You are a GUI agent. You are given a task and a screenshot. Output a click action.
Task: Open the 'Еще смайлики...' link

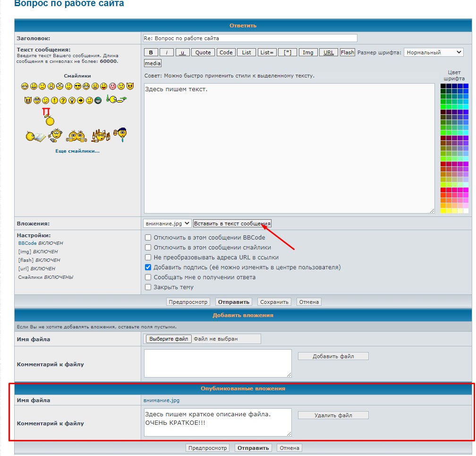coord(77,151)
